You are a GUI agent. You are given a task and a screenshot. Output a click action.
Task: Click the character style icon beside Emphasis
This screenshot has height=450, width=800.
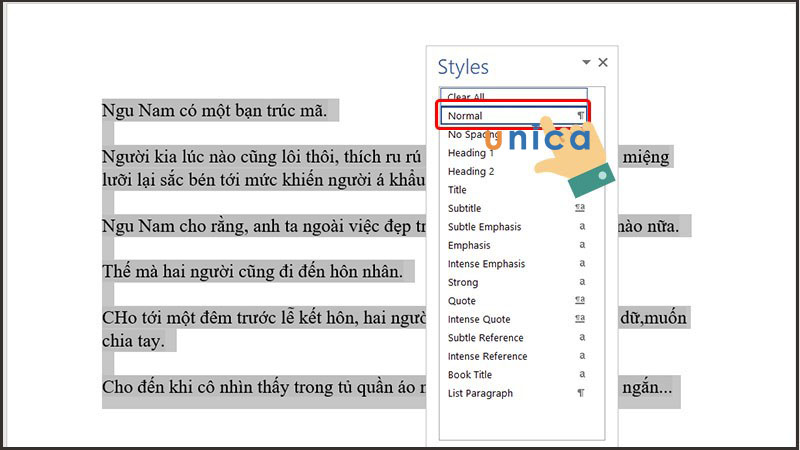click(x=582, y=245)
